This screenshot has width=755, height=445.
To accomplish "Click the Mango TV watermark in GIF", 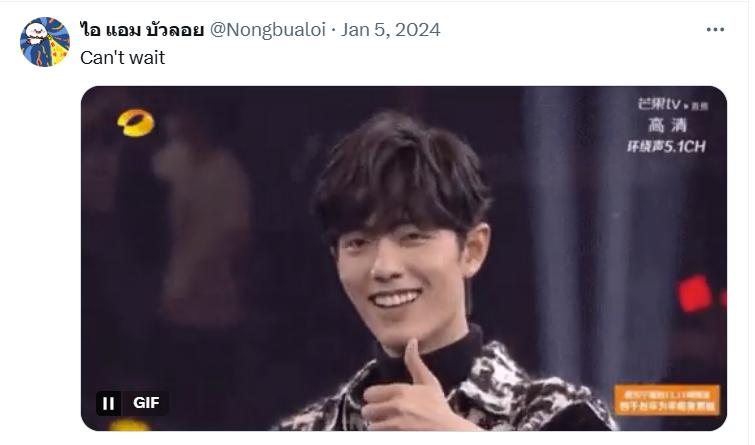I will click(673, 104).
